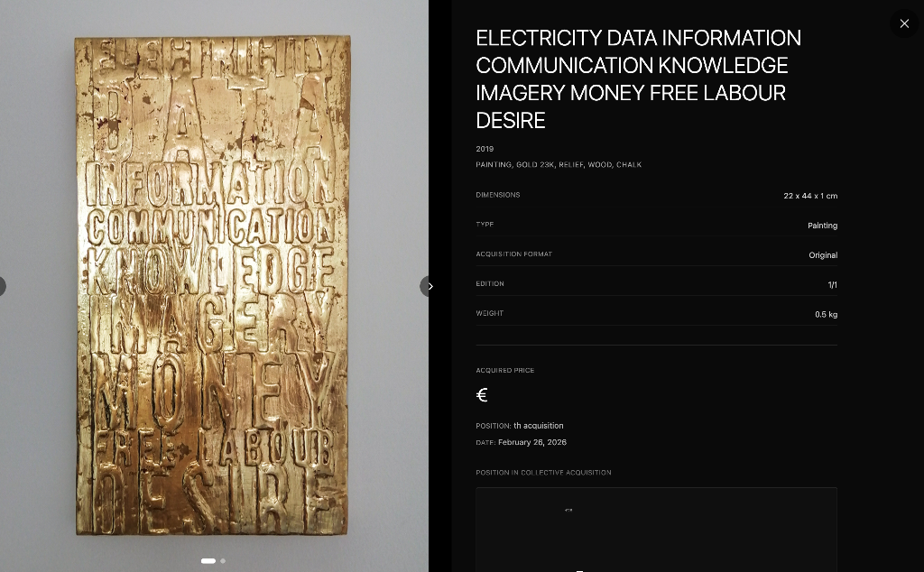Viewport: 924px width, 572px height.
Task: Select the first carousel indicator dot
Action: point(208,560)
